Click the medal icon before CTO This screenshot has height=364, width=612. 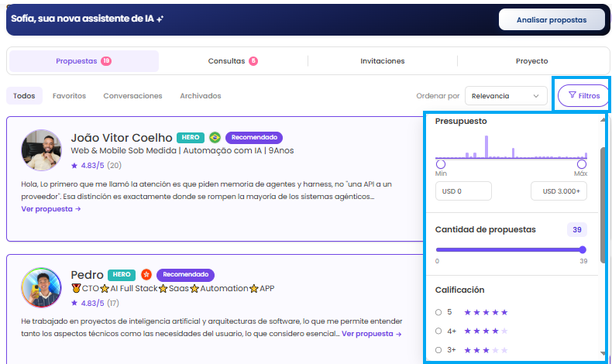pyautogui.click(x=76, y=288)
